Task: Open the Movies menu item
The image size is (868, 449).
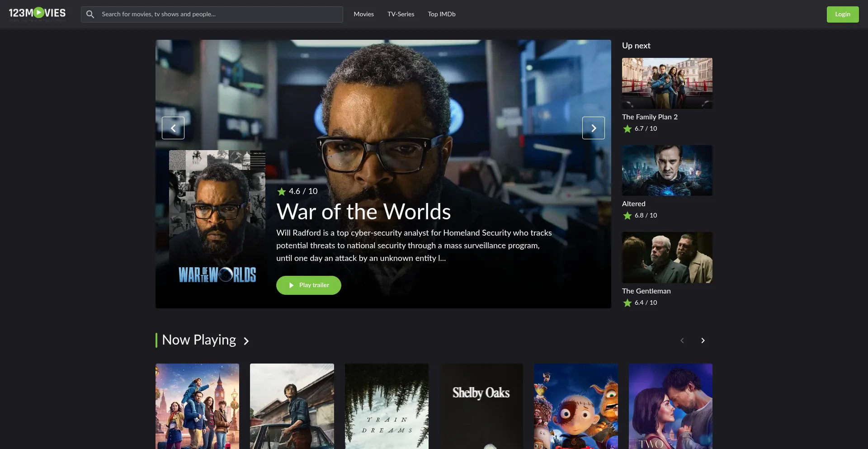Action: pos(363,14)
